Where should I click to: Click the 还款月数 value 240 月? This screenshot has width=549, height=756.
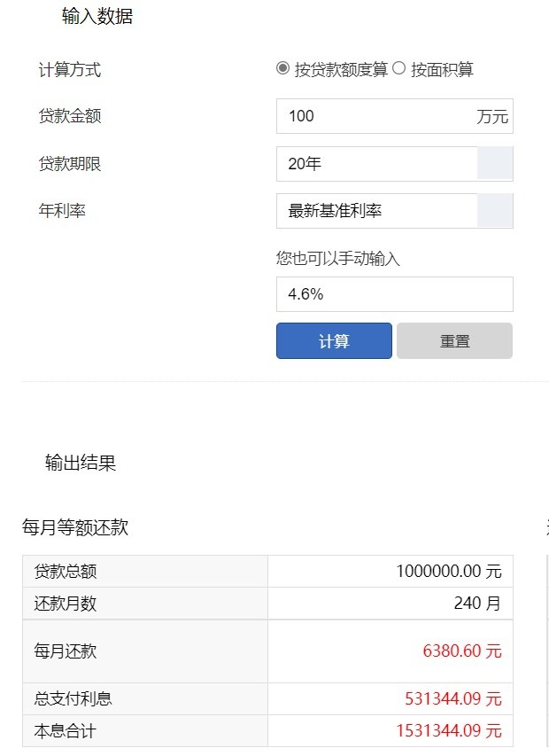[477, 604]
